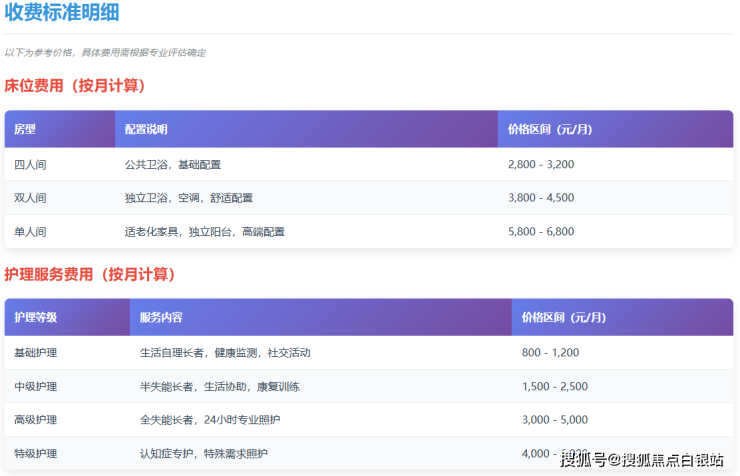This screenshot has height=476, width=740.
Task: Select the 1,500 - 2,500 price cell
Action: click(555, 386)
